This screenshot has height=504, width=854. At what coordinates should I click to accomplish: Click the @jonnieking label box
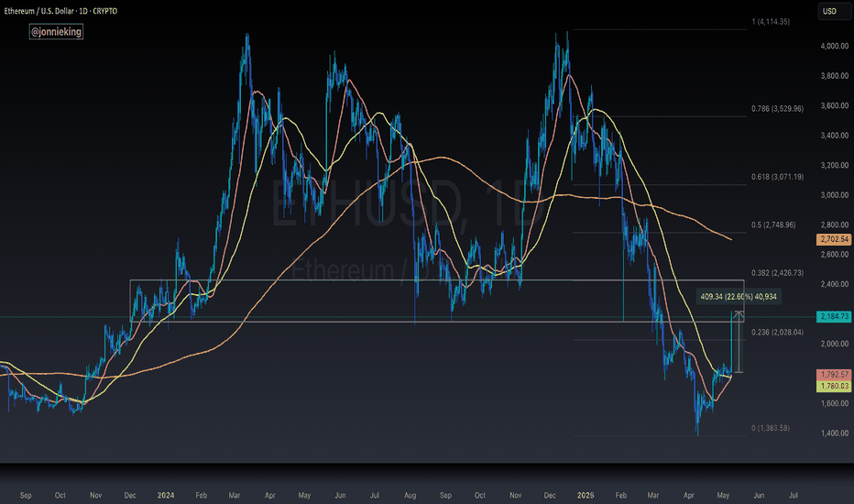coord(56,32)
